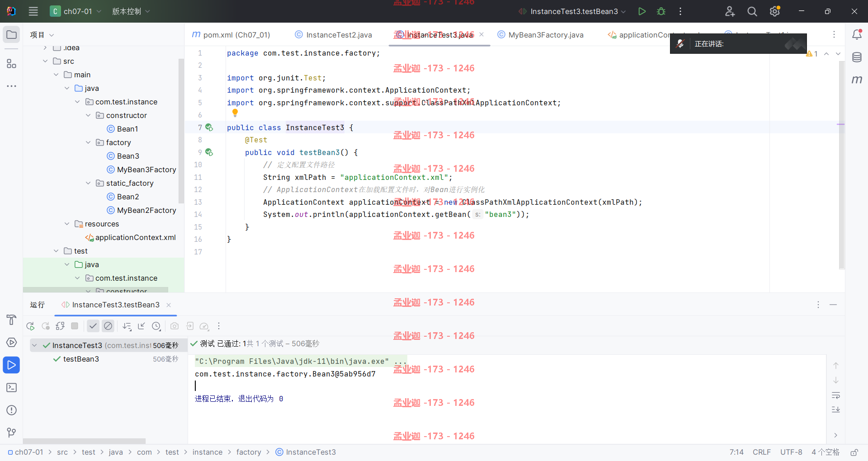The height and width of the screenshot is (461, 868).
Task: Rerun failed tests button
Action: [45, 326]
